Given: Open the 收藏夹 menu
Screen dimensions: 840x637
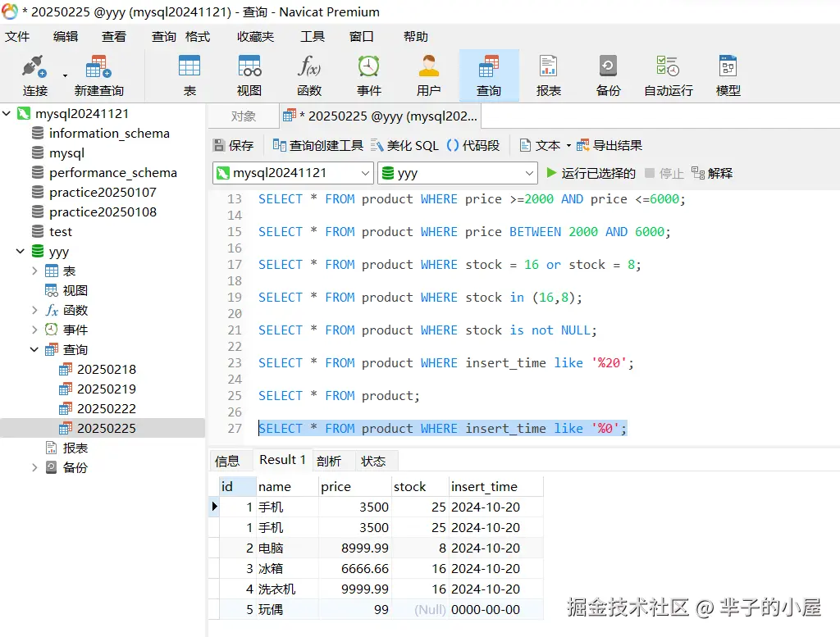Looking at the screenshot, I should click(x=256, y=36).
